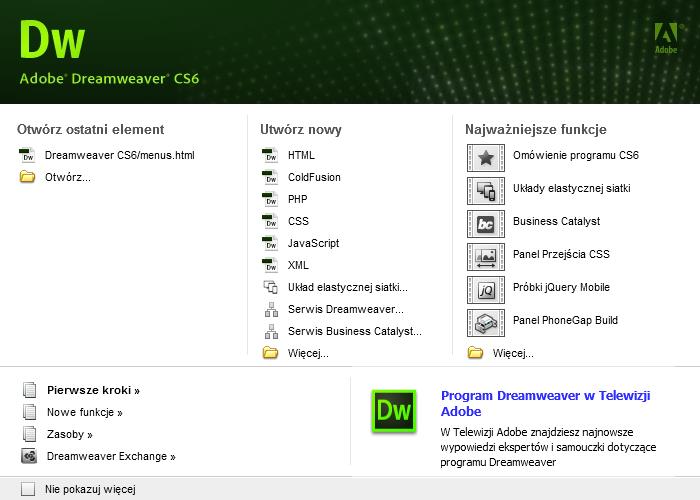The image size is (700, 500).
Task: Click the Dreamweaver Exchange icon
Action: click(29, 456)
